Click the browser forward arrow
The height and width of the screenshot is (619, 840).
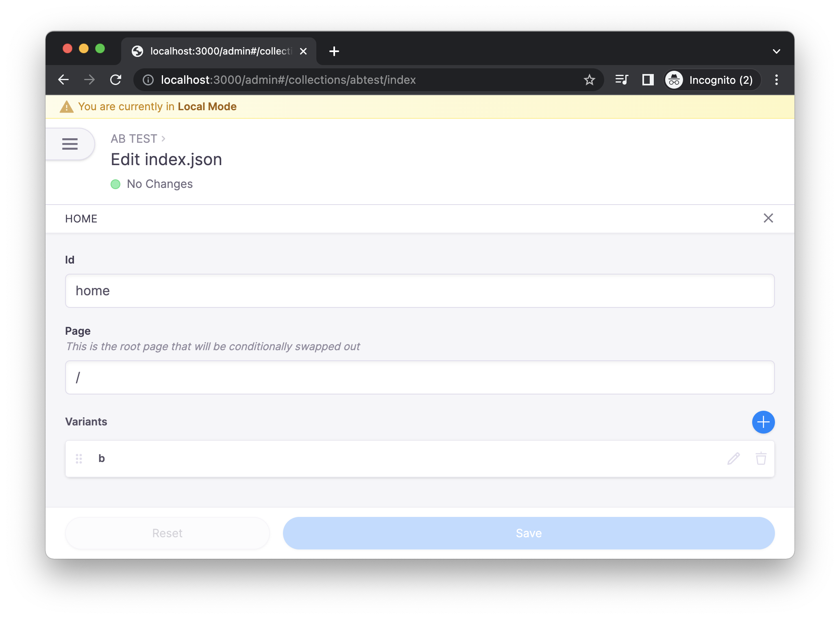point(89,80)
